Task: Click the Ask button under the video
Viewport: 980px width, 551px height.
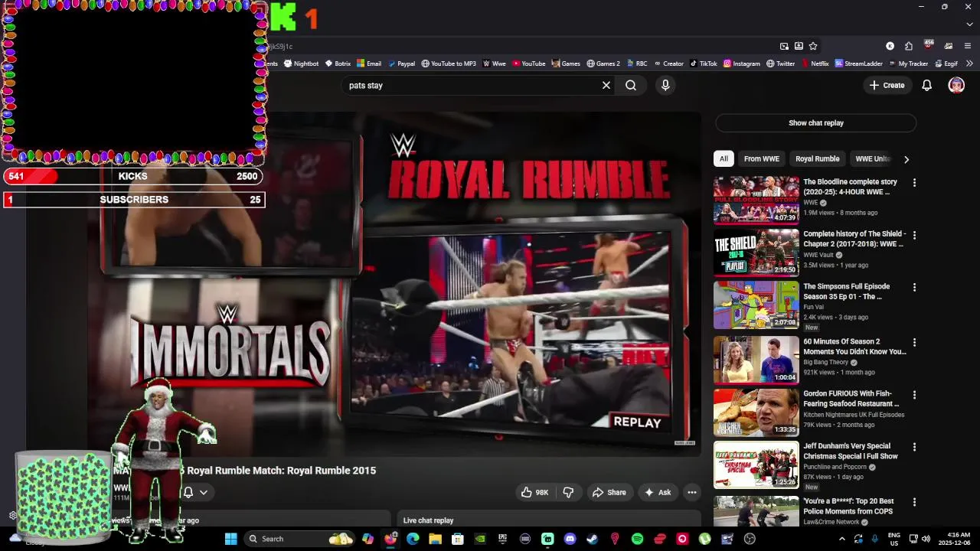Action: click(657, 493)
